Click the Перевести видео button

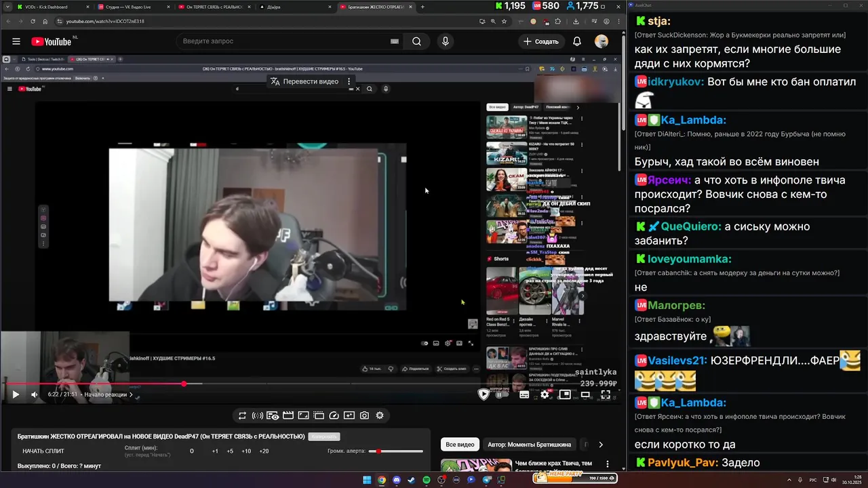tap(304, 81)
